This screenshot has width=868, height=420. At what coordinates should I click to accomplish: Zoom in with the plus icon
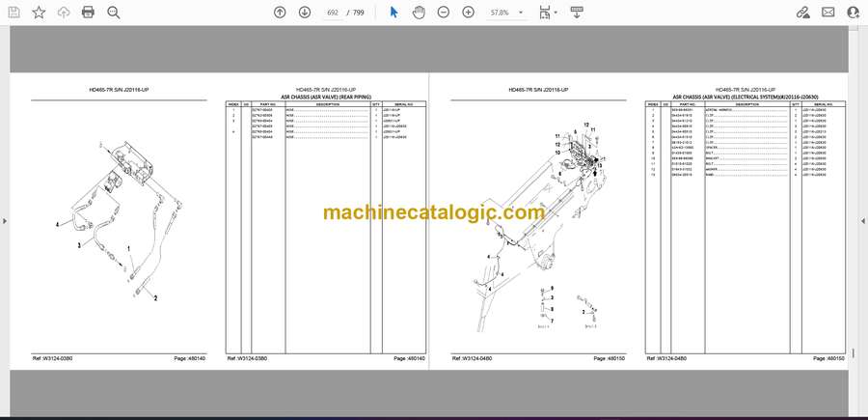(x=469, y=13)
